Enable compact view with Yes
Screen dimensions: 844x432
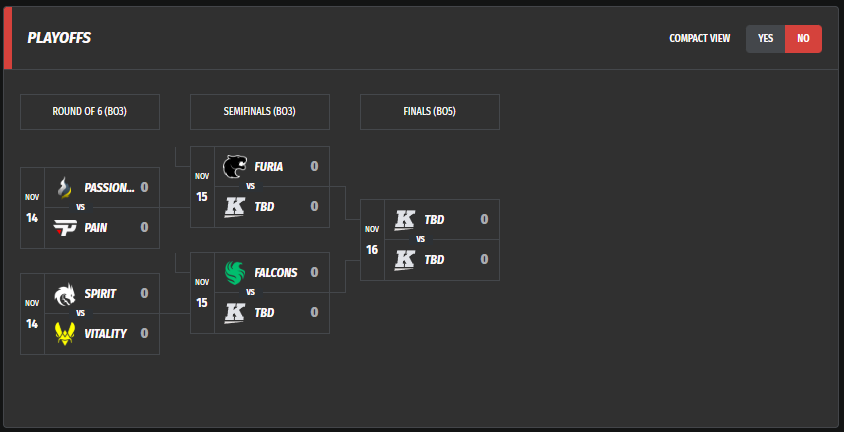pos(766,39)
